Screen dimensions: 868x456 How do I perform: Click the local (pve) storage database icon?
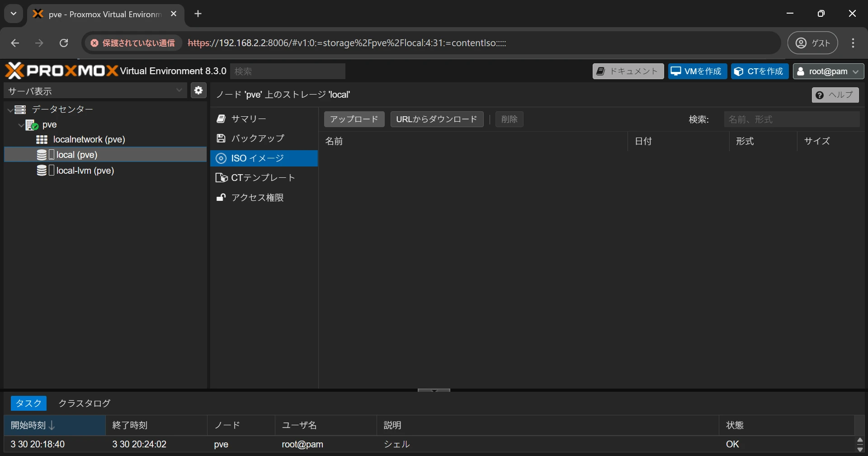click(42, 155)
